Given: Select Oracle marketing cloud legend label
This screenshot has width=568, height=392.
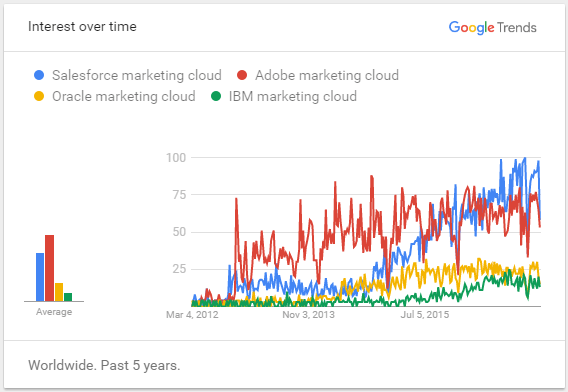Looking at the screenshot, I should pos(124,96).
